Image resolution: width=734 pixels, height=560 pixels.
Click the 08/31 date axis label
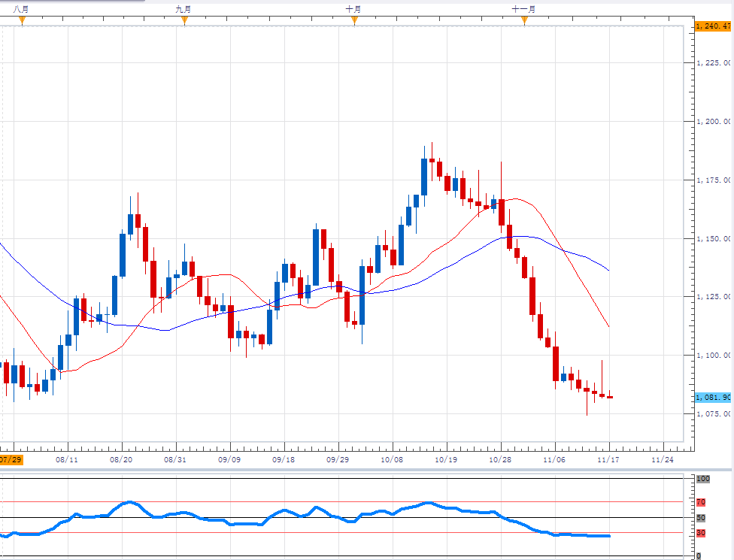pos(175,459)
